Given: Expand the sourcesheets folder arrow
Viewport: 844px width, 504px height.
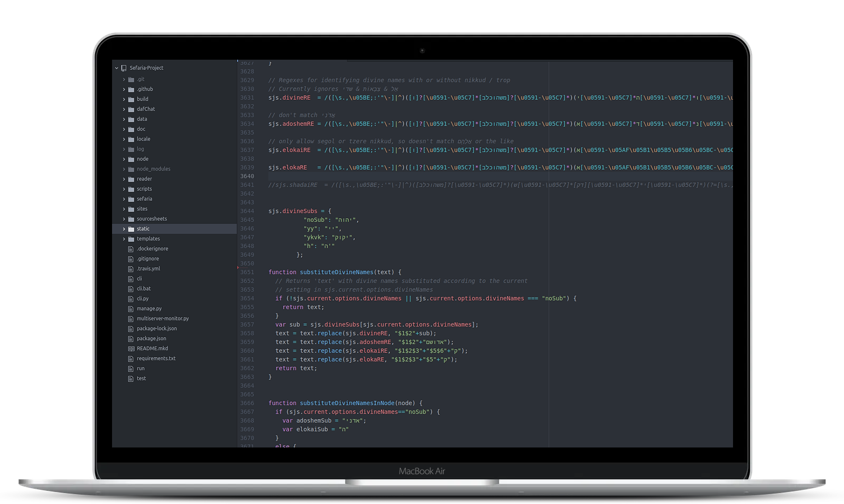Looking at the screenshot, I should (x=124, y=219).
